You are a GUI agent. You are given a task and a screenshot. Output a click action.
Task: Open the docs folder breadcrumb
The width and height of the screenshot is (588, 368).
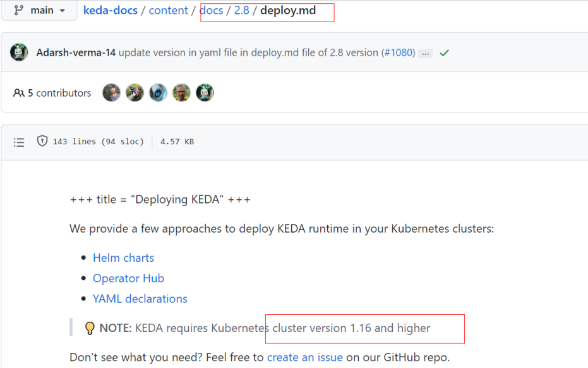click(x=211, y=10)
